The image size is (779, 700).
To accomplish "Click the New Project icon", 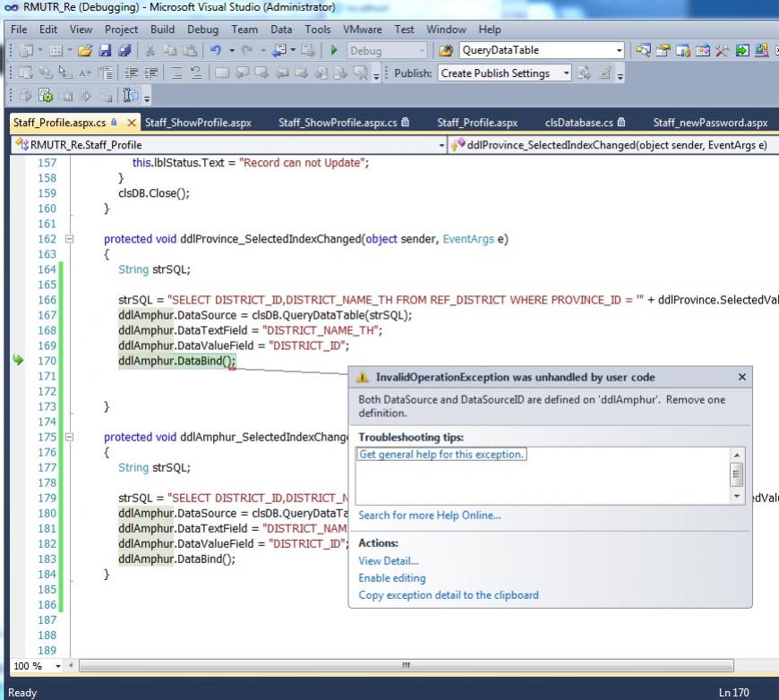I will click(26, 50).
